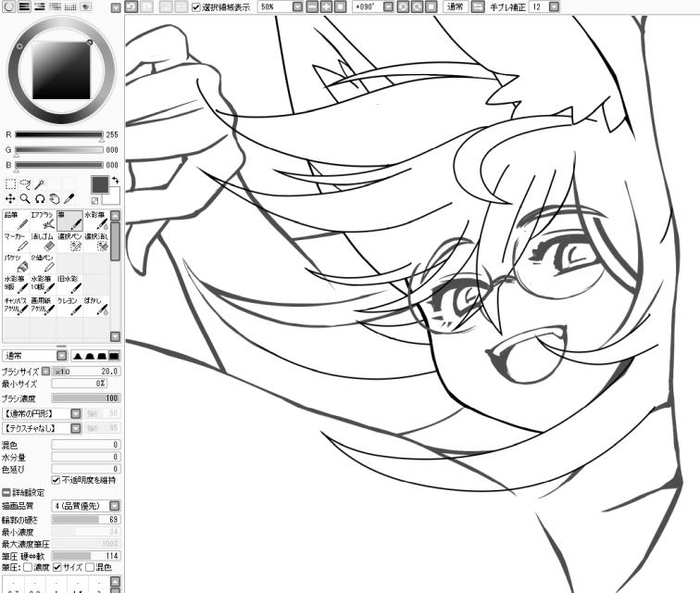Enable pen pressure 混色 checkbox
This screenshot has height=593, width=700.
pyautogui.click(x=90, y=568)
